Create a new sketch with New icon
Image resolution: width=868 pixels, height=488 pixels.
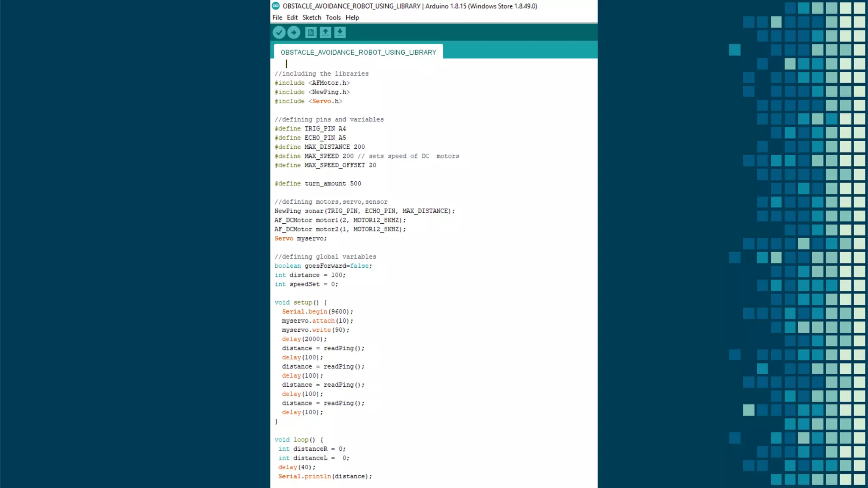(x=311, y=32)
